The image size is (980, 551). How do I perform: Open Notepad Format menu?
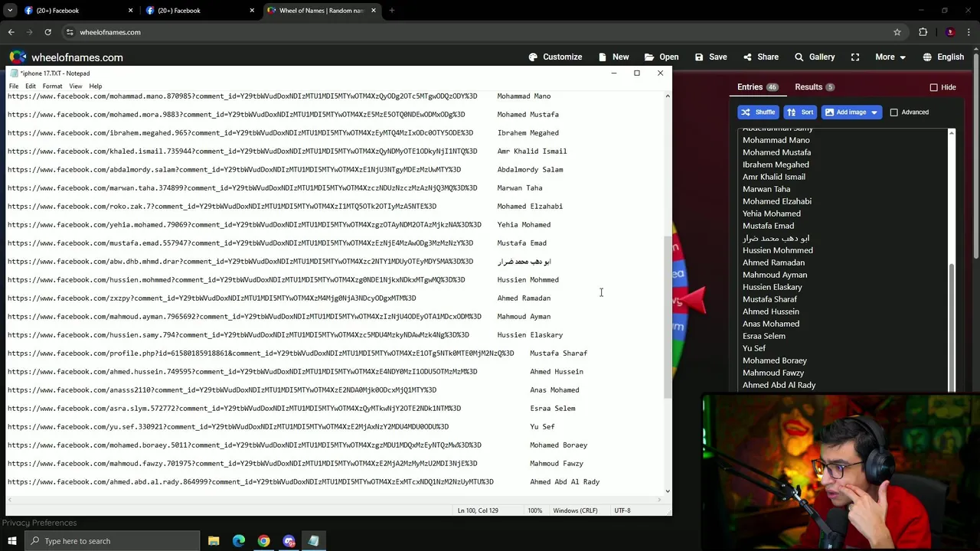click(52, 86)
